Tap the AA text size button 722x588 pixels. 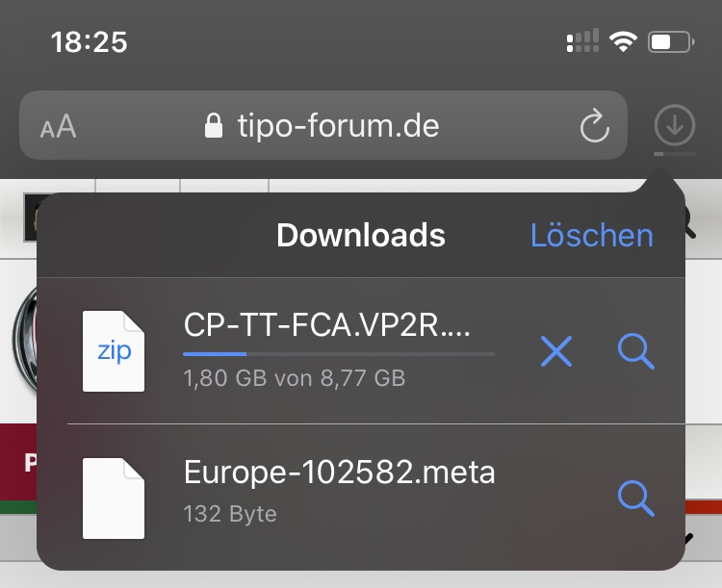pos(59,126)
